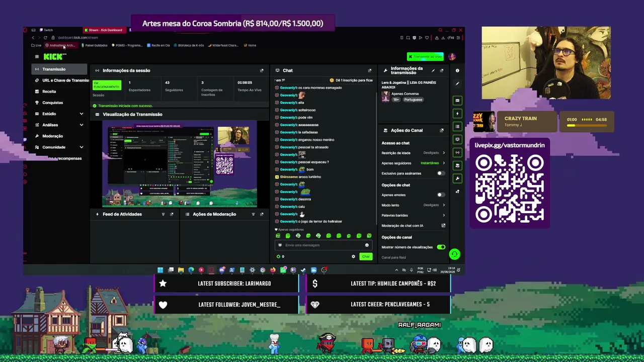This screenshot has width=644, height=362.
Task: Open Receita in the sidebar
Action: coord(49,92)
